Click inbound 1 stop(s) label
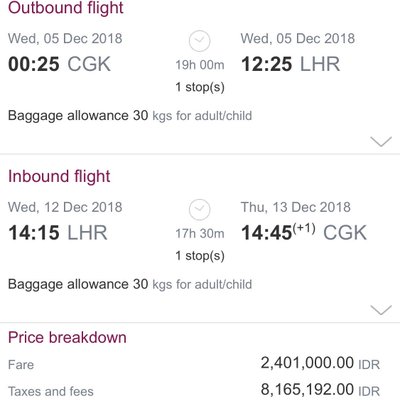400x400 pixels. point(200,256)
